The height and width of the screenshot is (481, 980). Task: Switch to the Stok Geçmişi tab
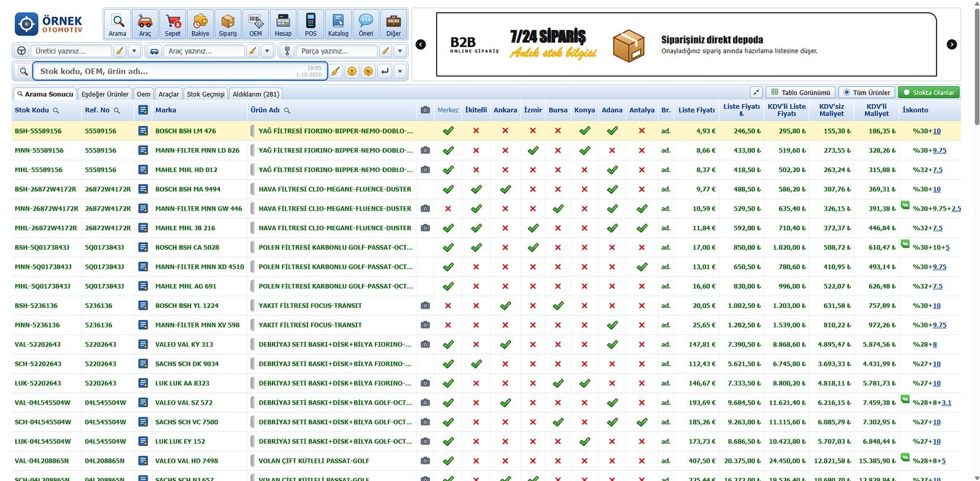coord(206,94)
